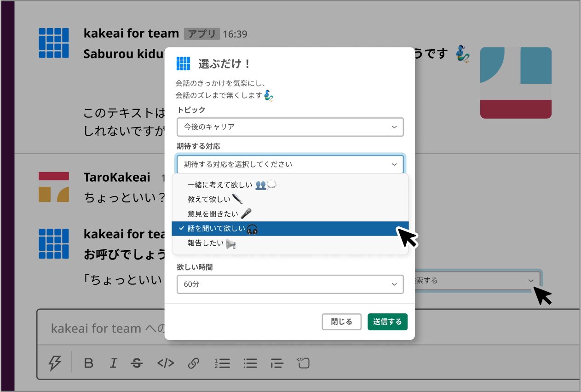Screen dimensions: 581x392
Task: Toggle italic formatting in message composer
Action: click(x=113, y=363)
